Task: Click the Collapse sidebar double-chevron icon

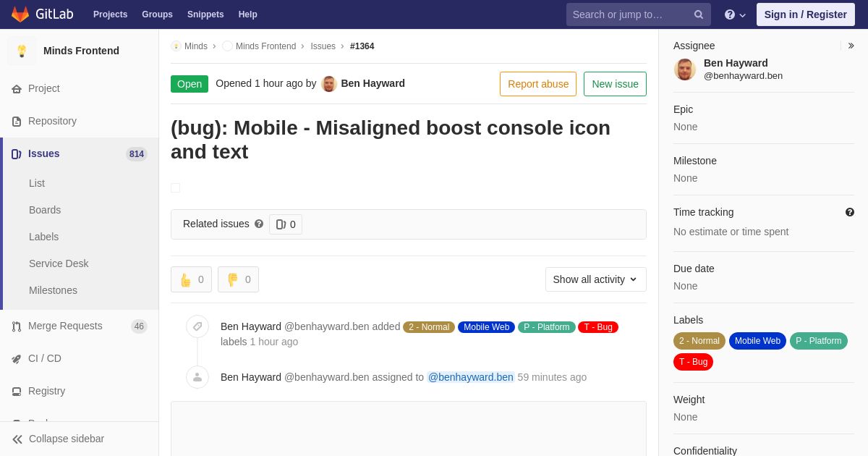Action: coord(17,439)
